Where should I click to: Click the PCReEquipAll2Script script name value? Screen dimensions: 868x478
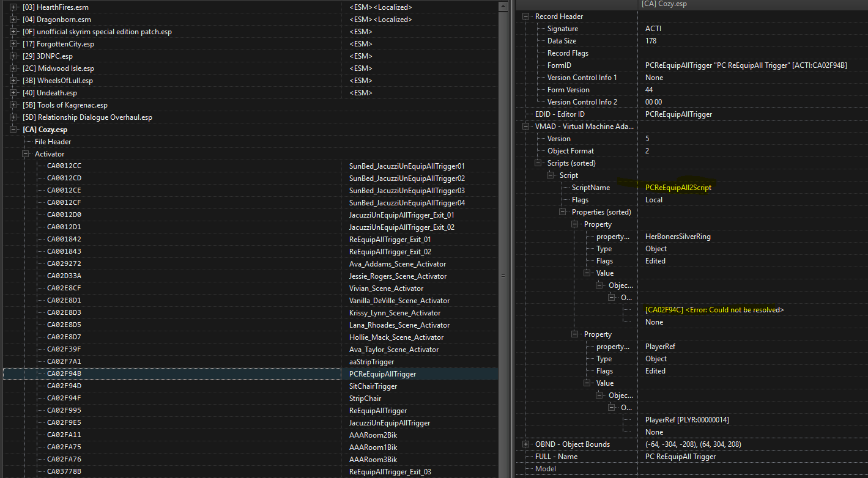pos(678,188)
